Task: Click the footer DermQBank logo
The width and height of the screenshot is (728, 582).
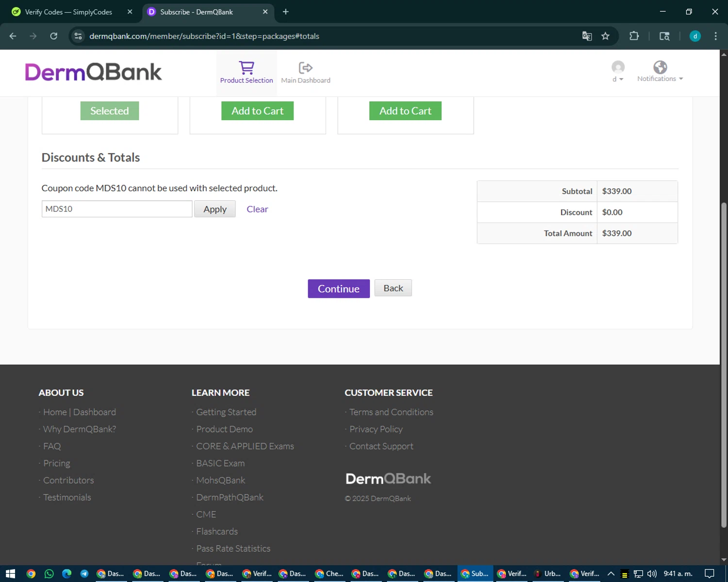Action: click(x=388, y=479)
